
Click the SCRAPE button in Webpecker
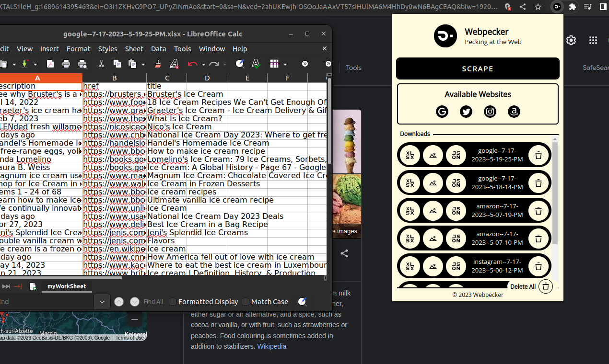point(478,68)
